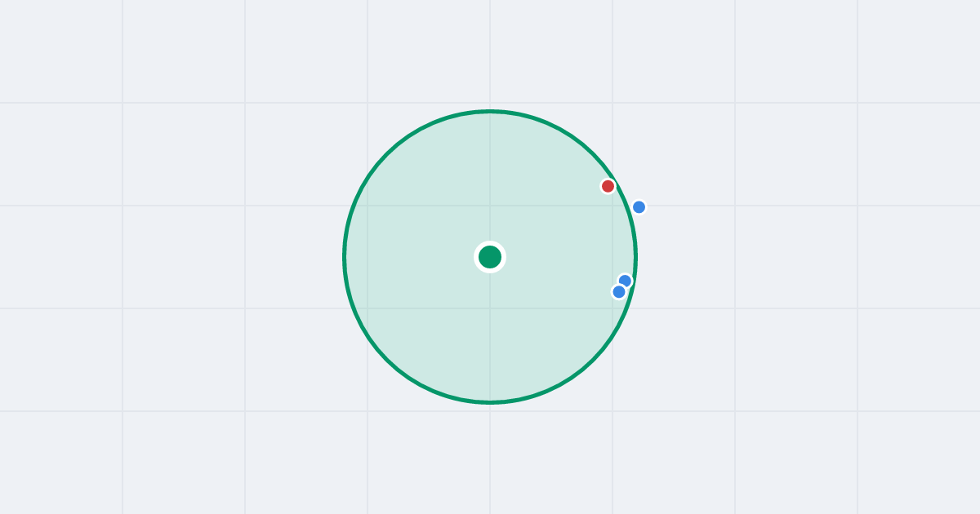This screenshot has width=980, height=514.
Task: Click the shaded area directly below the center marker
Action: [x=490, y=335]
